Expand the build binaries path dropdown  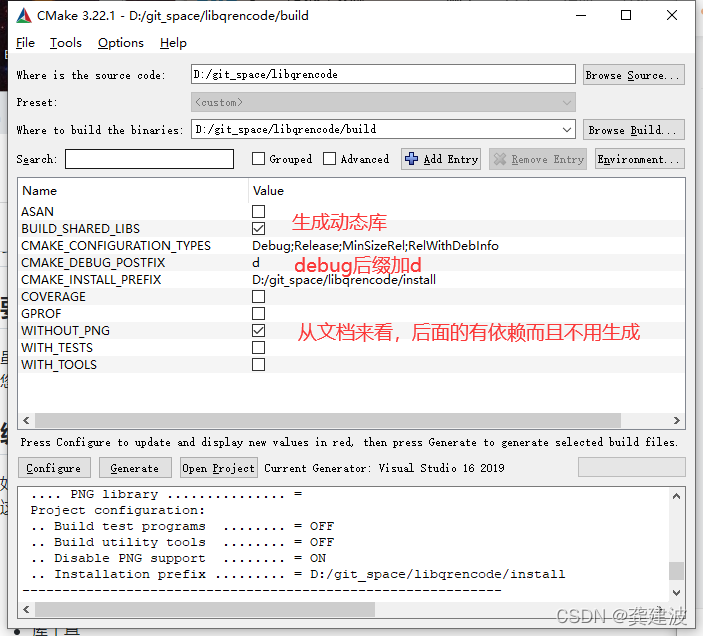(x=568, y=130)
